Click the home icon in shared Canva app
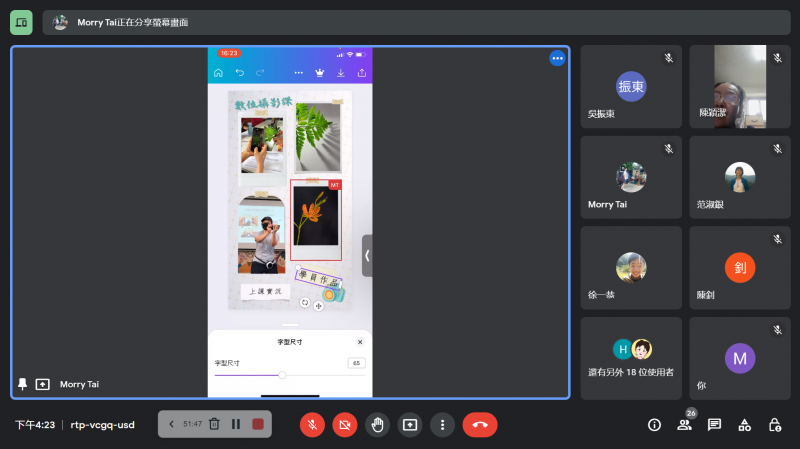Image resolution: width=800 pixels, height=449 pixels. pyautogui.click(x=218, y=73)
